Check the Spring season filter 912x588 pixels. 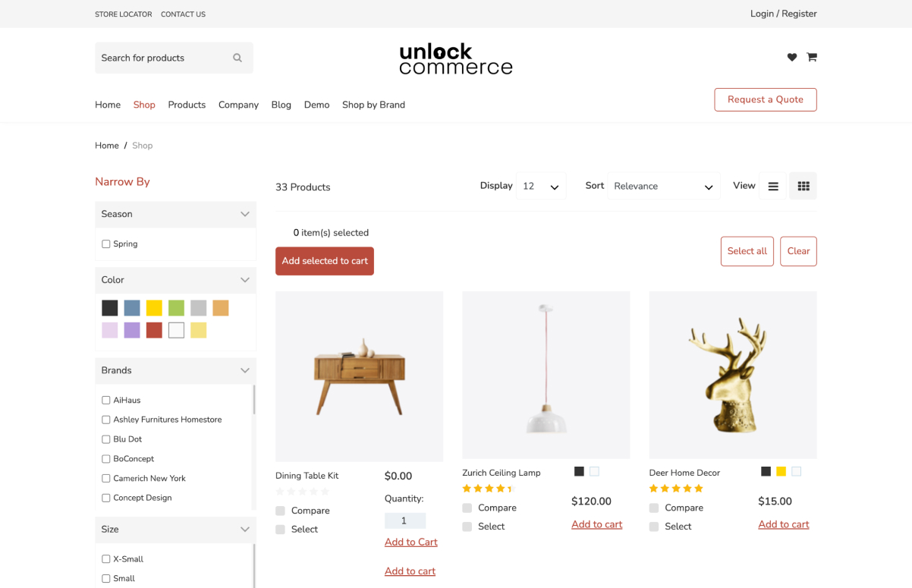click(x=106, y=244)
